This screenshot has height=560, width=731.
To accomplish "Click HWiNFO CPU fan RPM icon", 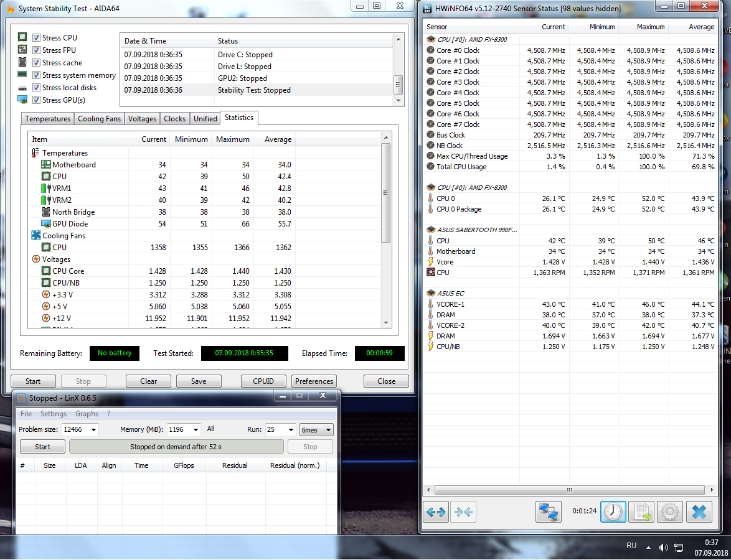I will click(431, 272).
